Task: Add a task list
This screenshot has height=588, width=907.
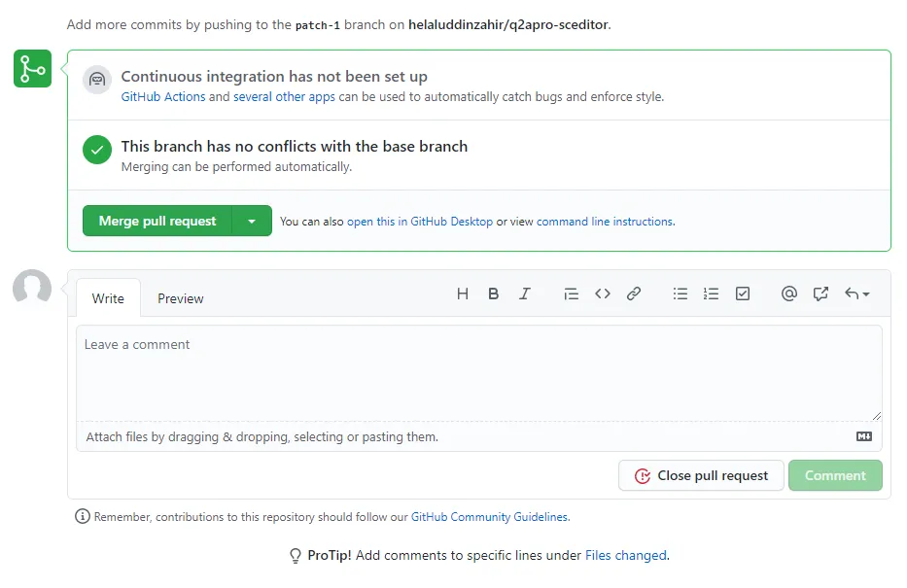Action: (x=743, y=294)
